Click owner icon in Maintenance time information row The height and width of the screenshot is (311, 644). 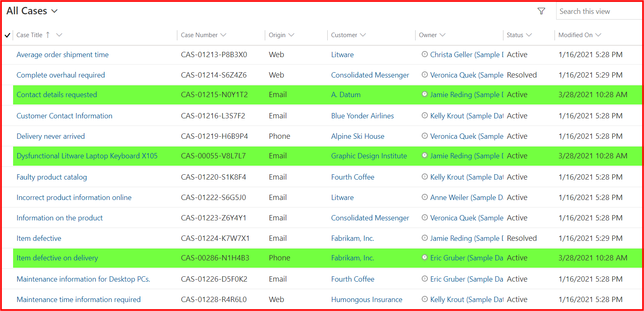pyautogui.click(x=425, y=299)
